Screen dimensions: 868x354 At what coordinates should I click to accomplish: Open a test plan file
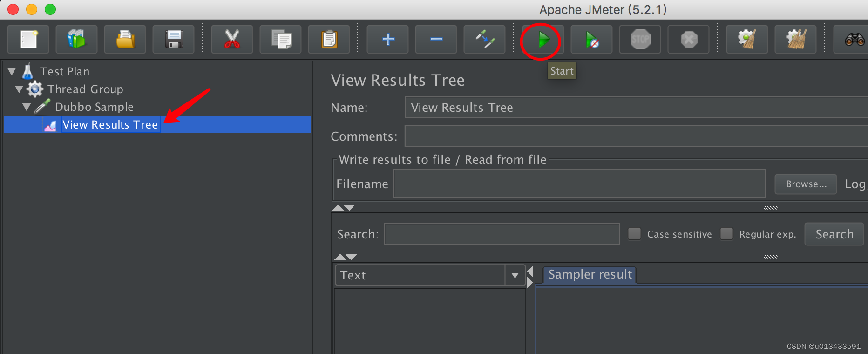pos(125,39)
